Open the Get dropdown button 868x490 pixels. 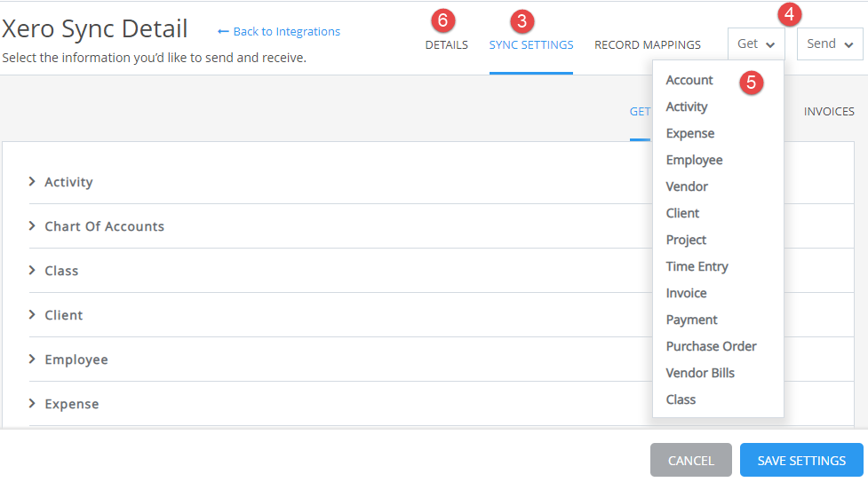[x=756, y=43]
